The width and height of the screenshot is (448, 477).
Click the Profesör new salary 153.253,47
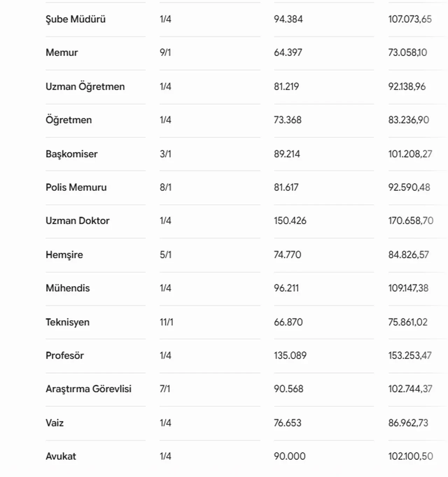tap(410, 355)
